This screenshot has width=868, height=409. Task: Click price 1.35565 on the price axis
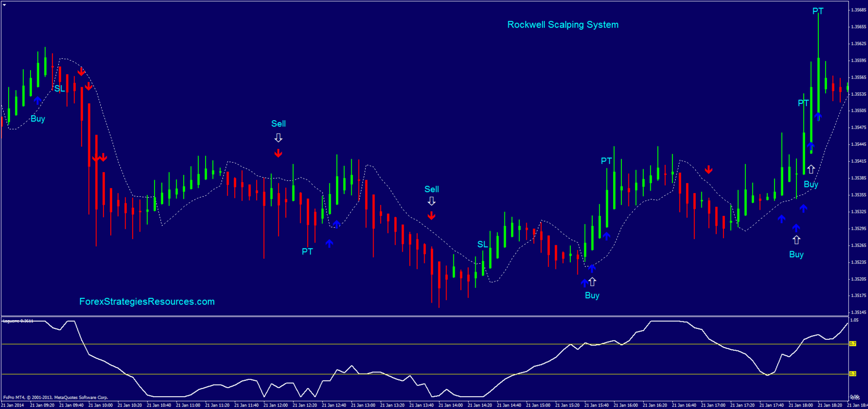[x=858, y=77]
